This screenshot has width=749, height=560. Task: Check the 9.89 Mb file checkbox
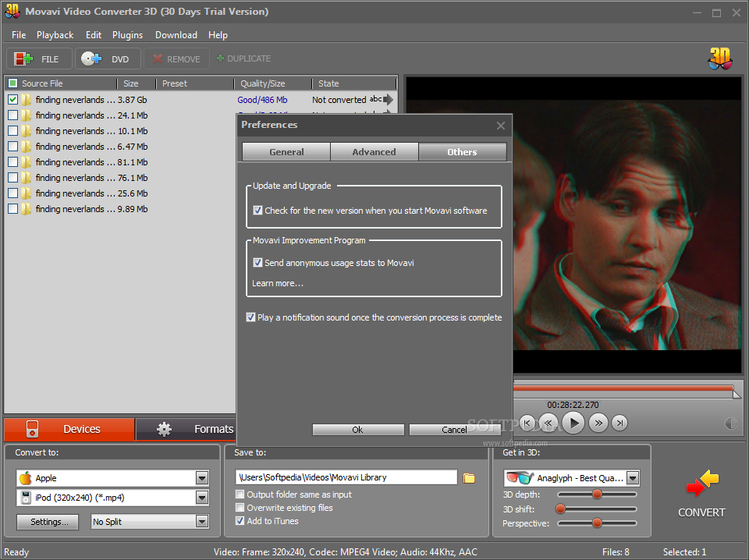(x=13, y=208)
